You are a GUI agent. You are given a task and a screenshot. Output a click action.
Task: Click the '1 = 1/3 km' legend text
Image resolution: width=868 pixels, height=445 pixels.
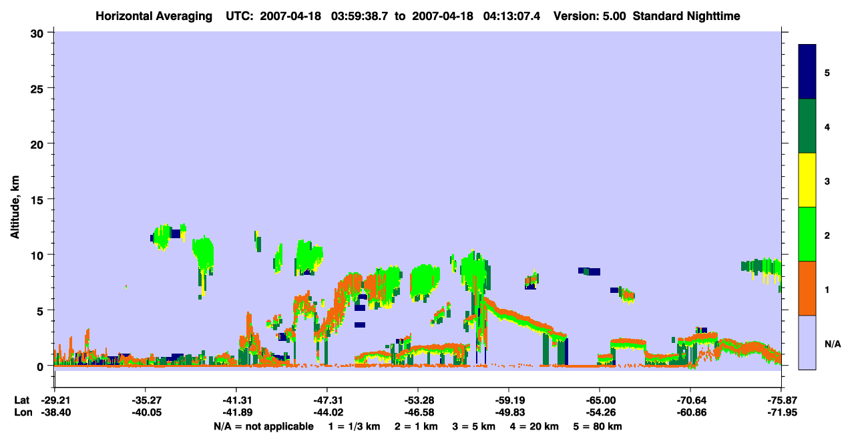(353, 426)
